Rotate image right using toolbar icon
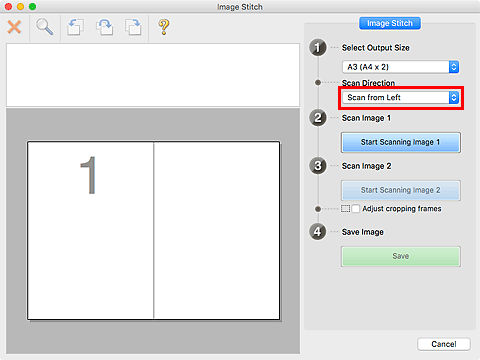The height and width of the screenshot is (360, 480). point(133,27)
